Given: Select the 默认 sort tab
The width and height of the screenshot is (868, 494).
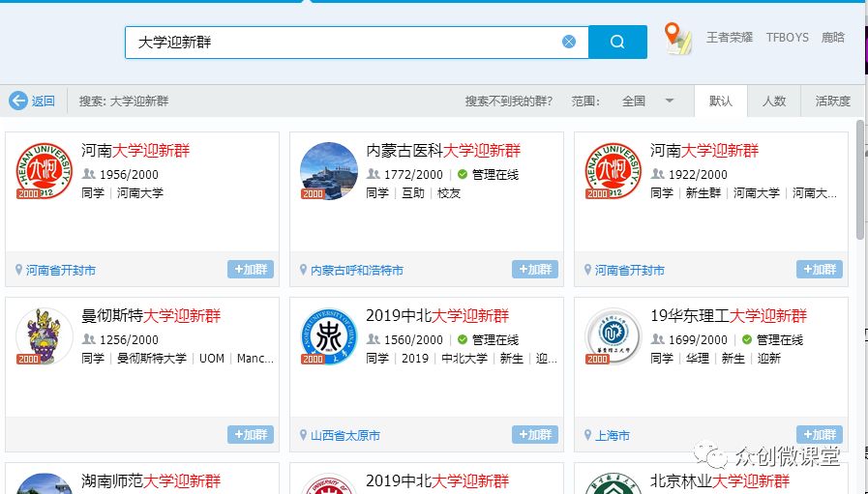Looking at the screenshot, I should click(x=721, y=101).
